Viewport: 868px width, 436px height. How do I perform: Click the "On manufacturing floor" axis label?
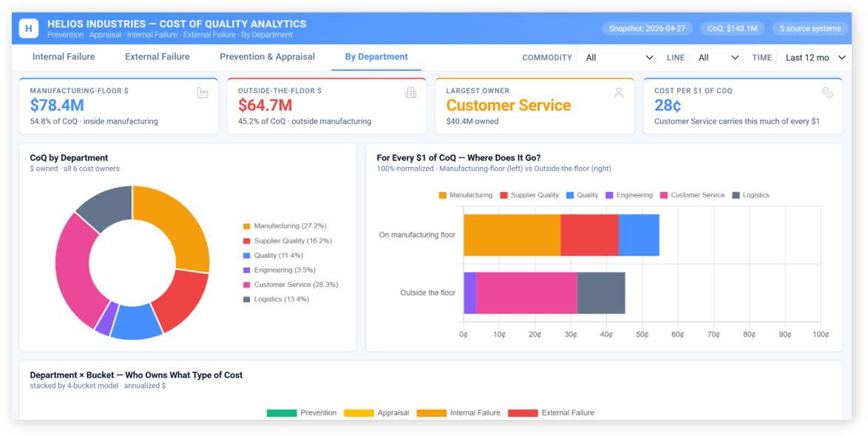(417, 234)
